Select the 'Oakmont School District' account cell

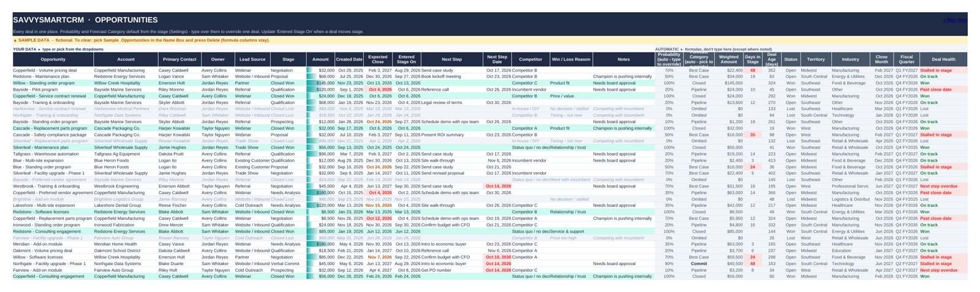tap(126, 250)
